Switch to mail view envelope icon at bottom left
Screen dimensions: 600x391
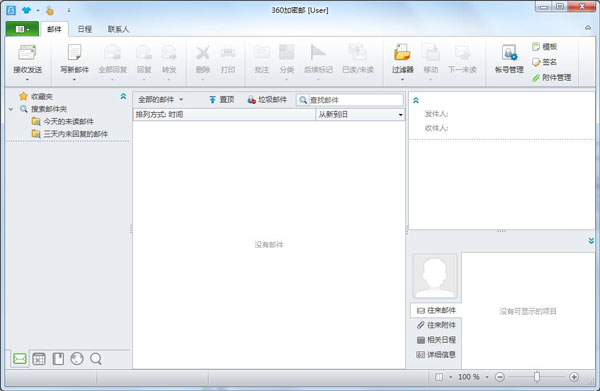tap(20, 359)
